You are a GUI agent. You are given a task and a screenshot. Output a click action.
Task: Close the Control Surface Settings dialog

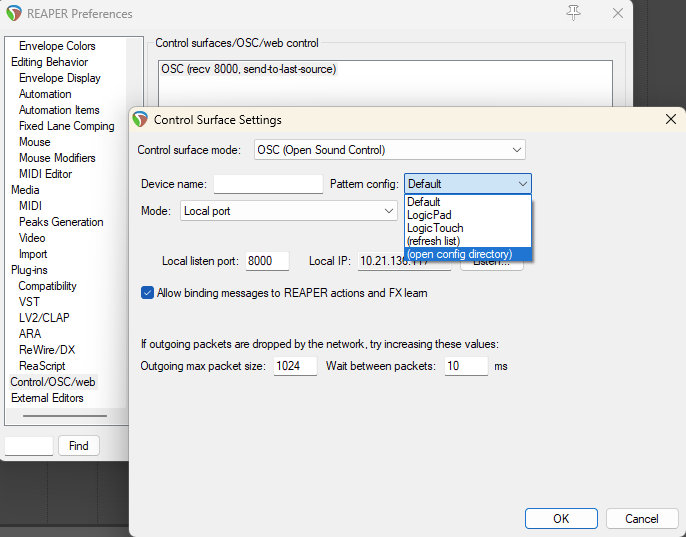pyautogui.click(x=671, y=119)
